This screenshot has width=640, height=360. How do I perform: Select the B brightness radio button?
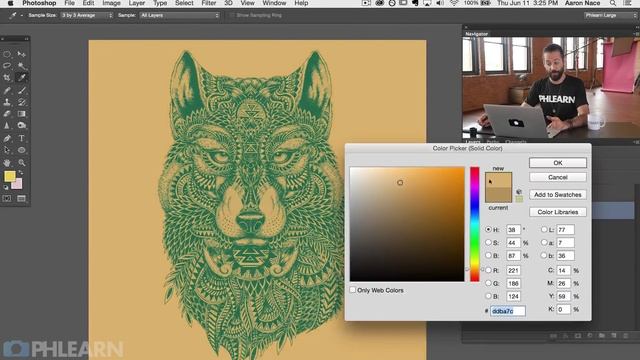pos(488,256)
